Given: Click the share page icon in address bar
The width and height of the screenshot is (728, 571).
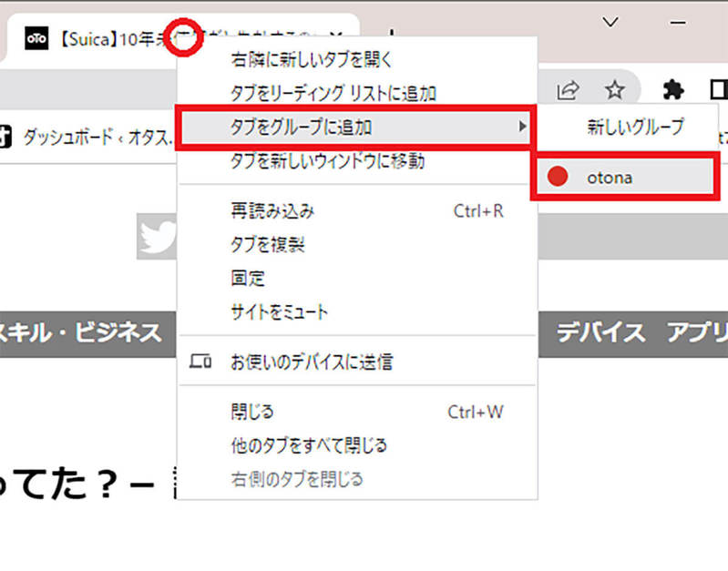Looking at the screenshot, I should coord(568,89).
